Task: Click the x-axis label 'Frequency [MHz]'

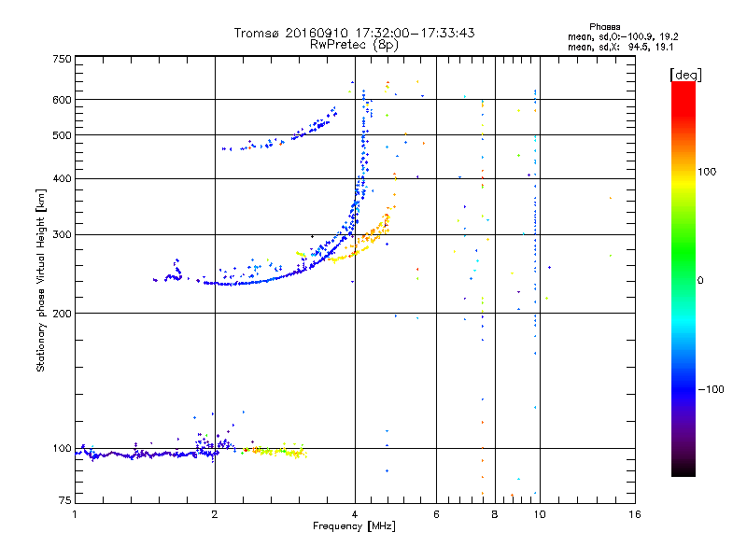Action: [x=354, y=526]
